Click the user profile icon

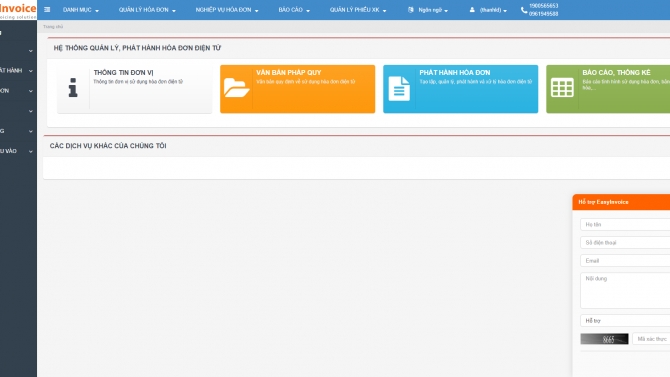472,9
